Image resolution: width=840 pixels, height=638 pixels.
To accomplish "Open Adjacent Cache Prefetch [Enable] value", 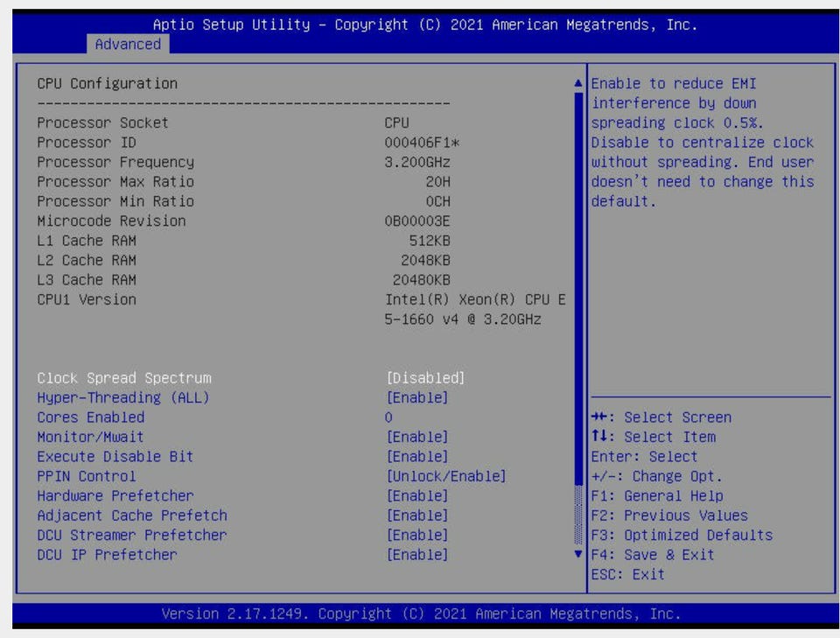I will click(x=416, y=515).
